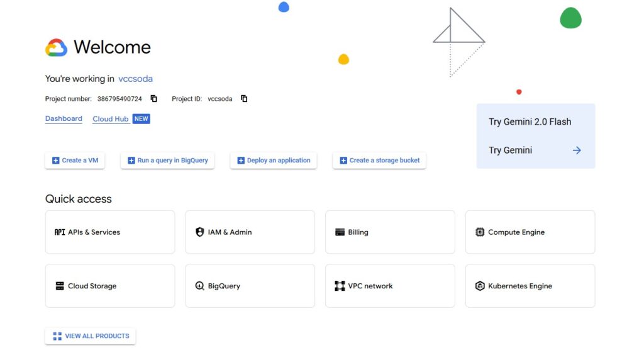The width and height of the screenshot is (644, 357).
Task: Open Cloud Hub link
Action: point(111,119)
